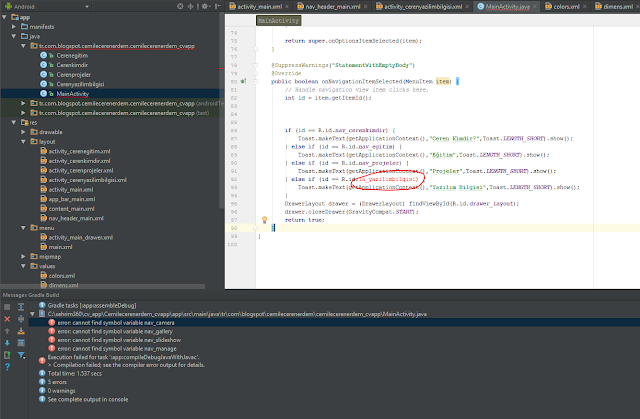Click the 'Execution failed for task' message
This screenshot has width=640, height=419.
(x=124, y=357)
